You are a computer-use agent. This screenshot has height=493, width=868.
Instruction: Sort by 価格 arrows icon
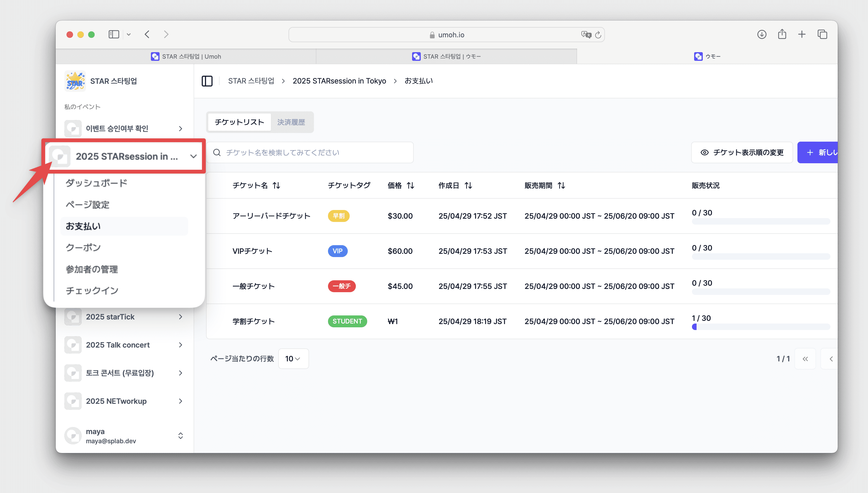[x=410, y=185]
